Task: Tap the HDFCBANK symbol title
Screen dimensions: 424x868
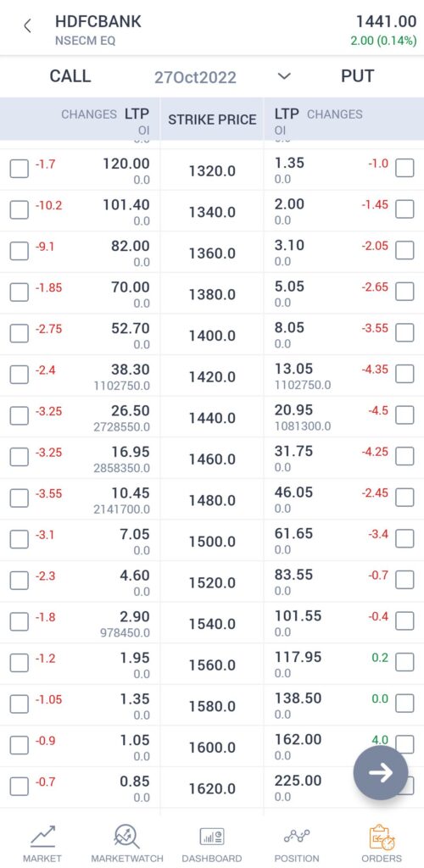Action: click(98, 21)
